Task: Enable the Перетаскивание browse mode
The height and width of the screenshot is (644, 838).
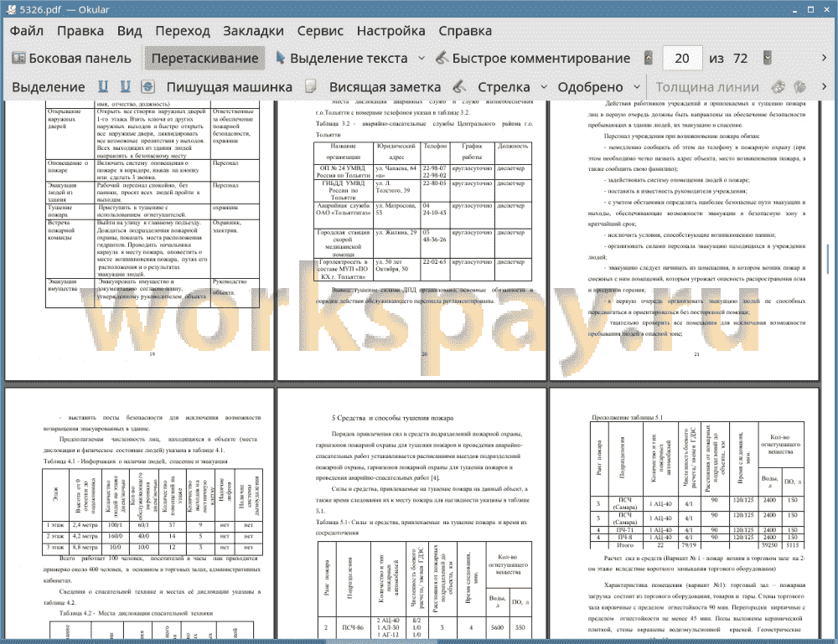Action: click(x=204, y=59)
